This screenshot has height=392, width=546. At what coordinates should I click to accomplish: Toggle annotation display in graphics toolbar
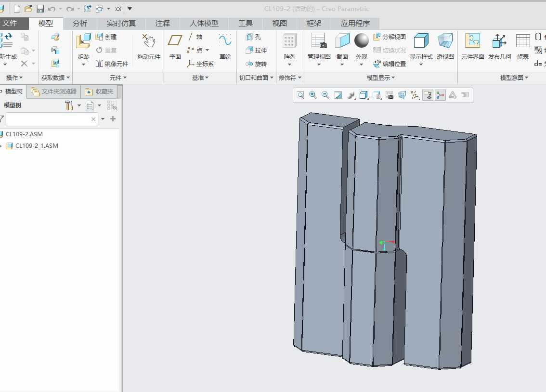(x=428, y=95)
